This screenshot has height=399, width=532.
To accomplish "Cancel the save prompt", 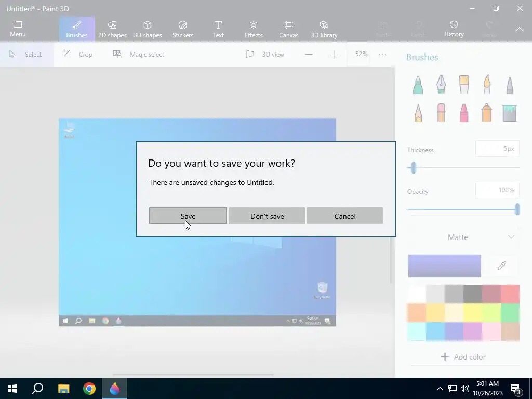I will 345,216.
